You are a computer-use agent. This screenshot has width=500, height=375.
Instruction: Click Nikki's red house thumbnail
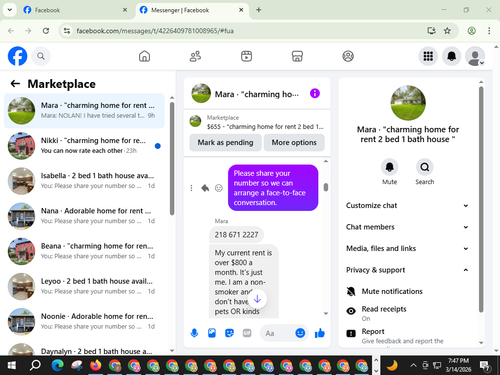pos(21,146)
